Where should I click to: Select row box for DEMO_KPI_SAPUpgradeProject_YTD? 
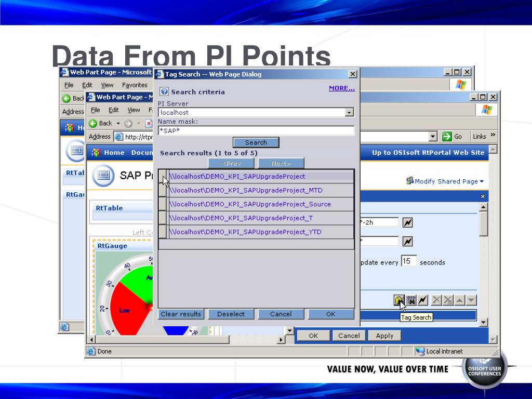[x=163, y=232]
